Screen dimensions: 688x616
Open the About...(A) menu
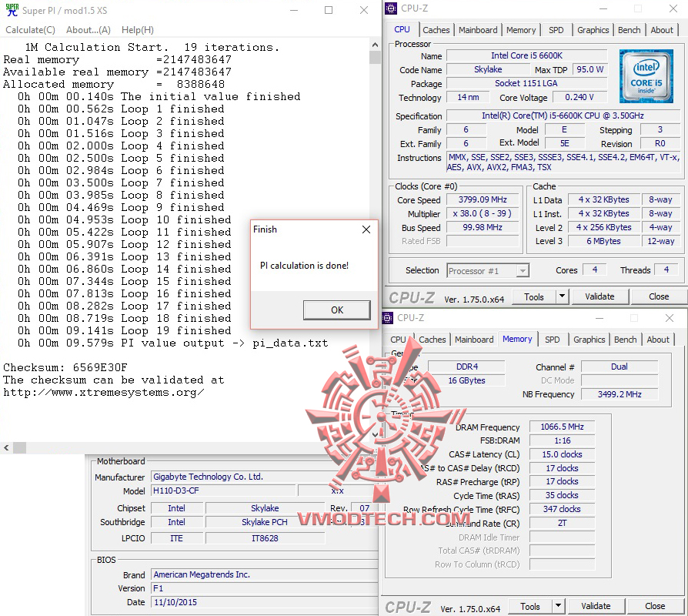click(x=89, y=30)
